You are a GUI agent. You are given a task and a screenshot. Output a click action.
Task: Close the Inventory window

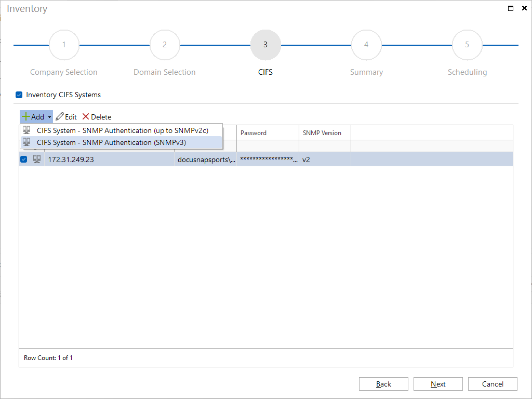[524, 8]
